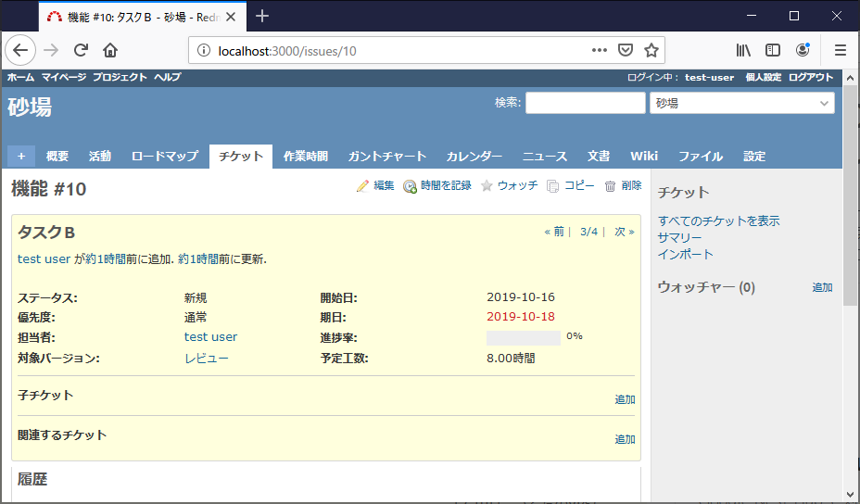Reload the page with the refresh icon
This screenshot has width=860, height=504.
(x=81, y=50)
